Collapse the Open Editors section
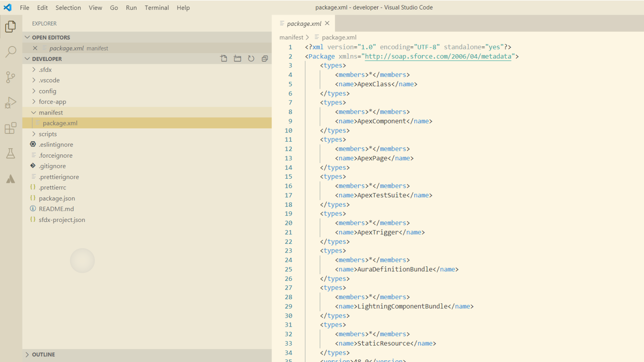The image size is (644, 362). tap(147, 37)
